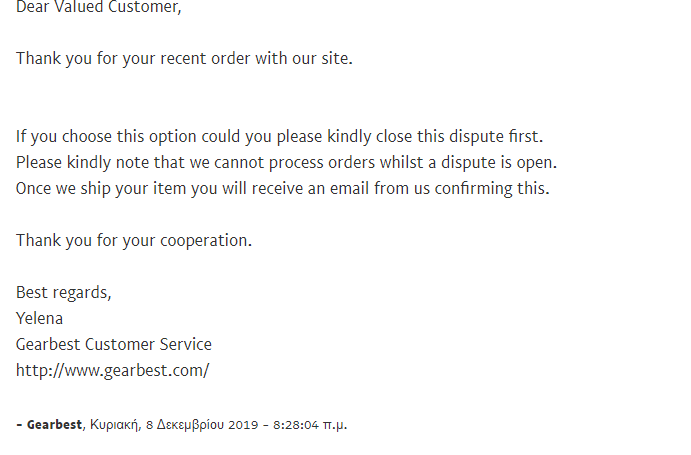
Task: Click the 'Gearbest Customer Service' signature line
Action: (114, 344)
